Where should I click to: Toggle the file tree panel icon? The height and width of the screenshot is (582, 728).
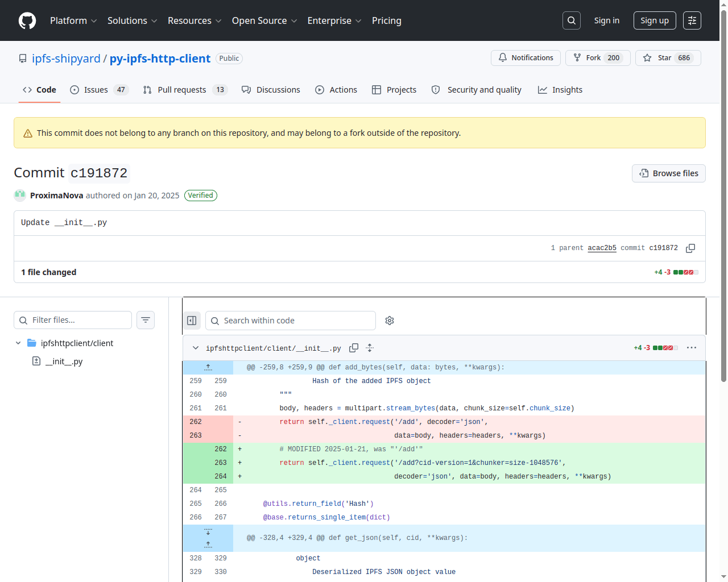pos(192,321)
